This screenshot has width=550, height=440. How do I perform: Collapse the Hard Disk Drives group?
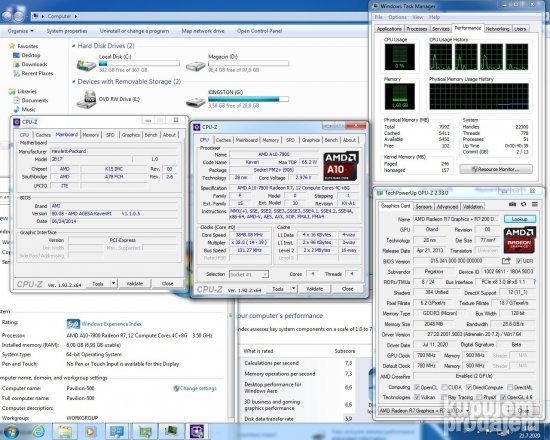click(x=74, y=46)
